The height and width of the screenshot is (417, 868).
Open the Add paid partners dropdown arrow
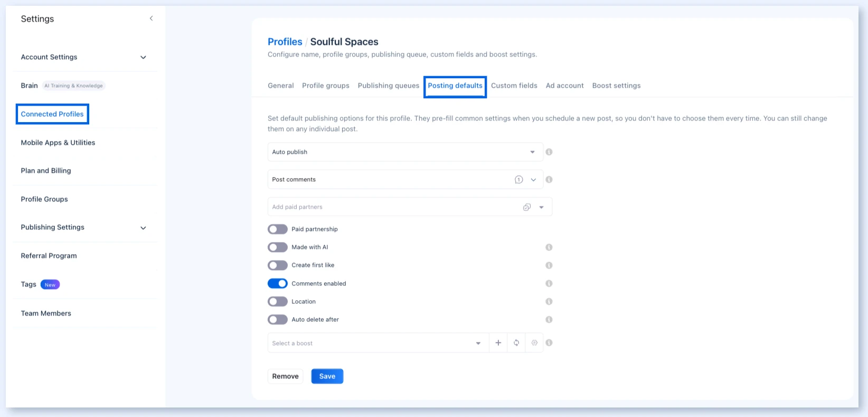coord(541,207)
